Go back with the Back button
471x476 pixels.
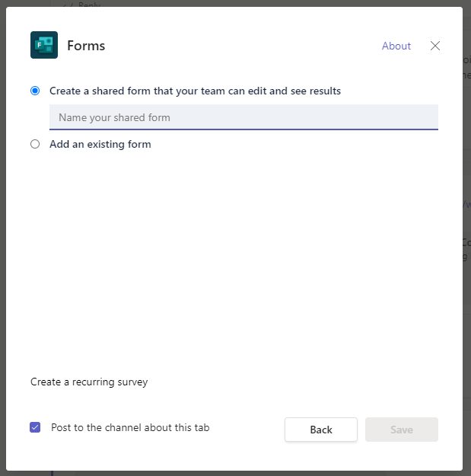(x=321, y=430)
